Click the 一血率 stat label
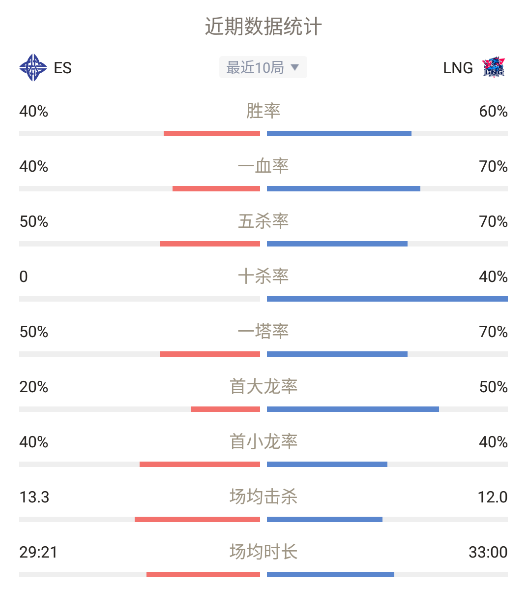528x598 pixels. tap(263, 166)
